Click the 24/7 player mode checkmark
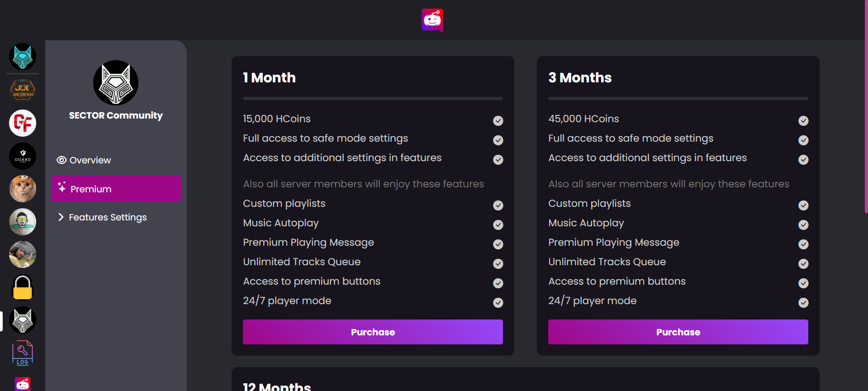Image resolution: width=868 pixels, height=391 pixels. click(x=498, y=303)
